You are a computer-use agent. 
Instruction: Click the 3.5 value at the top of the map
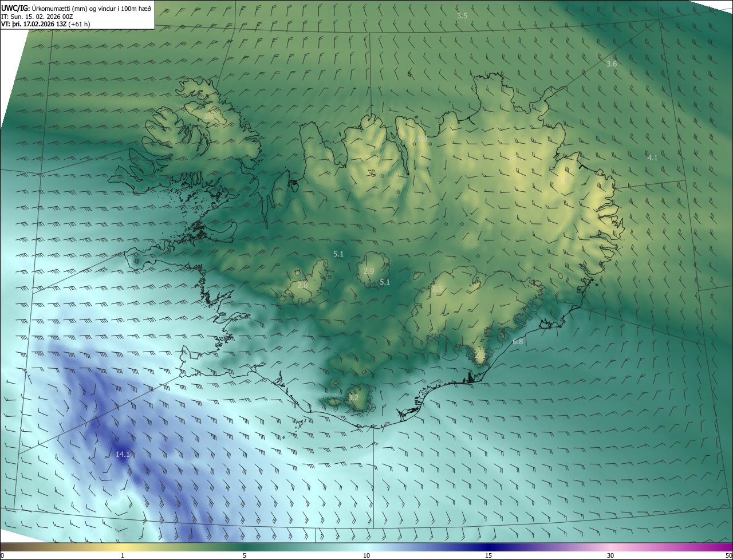[462, 15]
